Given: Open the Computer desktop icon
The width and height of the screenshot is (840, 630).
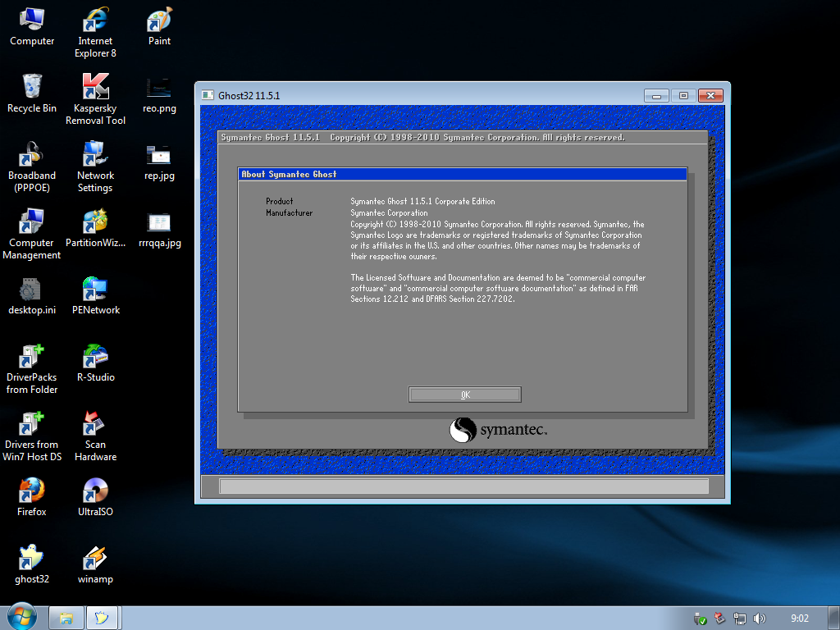Looking at the screenshot, I should click(x=32, y=27).
